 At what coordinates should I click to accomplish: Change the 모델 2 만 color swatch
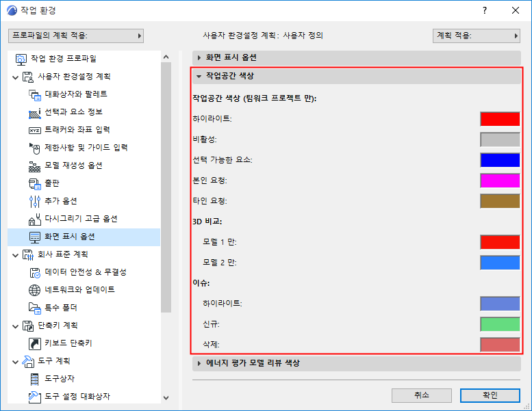[500, 263]
